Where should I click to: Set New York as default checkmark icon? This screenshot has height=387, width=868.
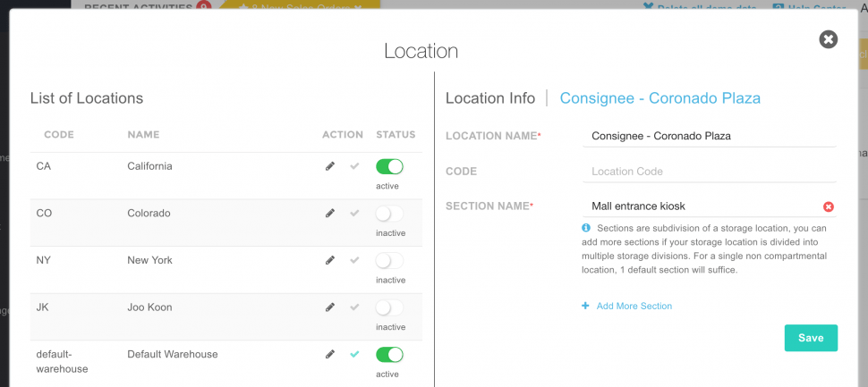pyautogui.click(x=355, y=260)
